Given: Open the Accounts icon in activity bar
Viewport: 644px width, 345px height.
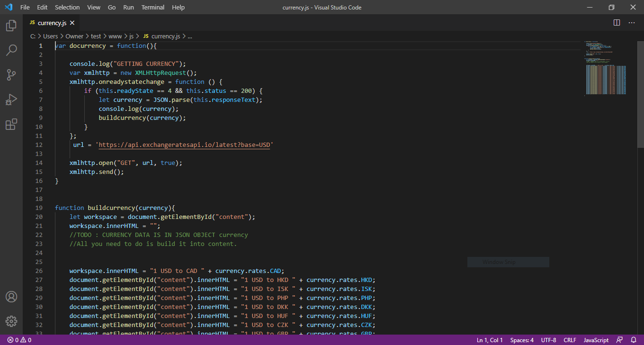Looking at the screenshot, I should (11, 297).
